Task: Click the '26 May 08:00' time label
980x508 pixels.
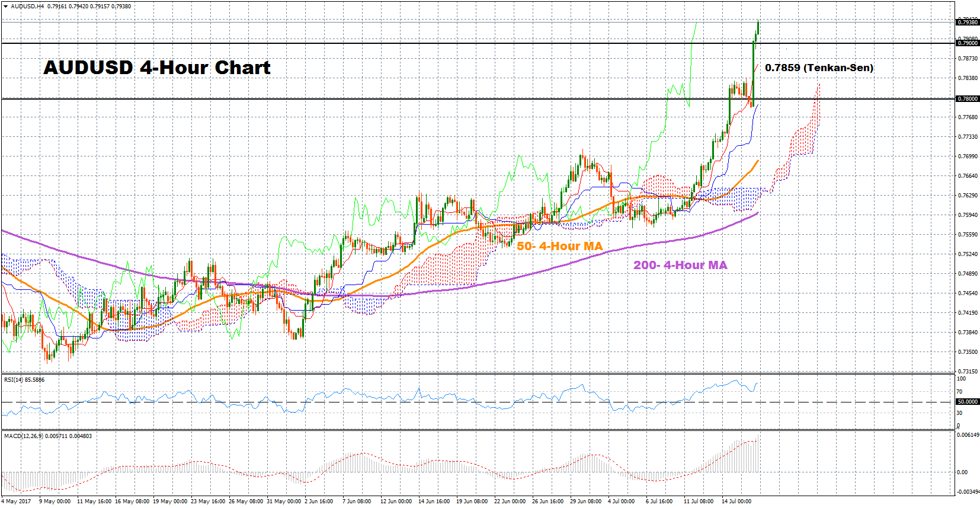Action: click(246, 501)
